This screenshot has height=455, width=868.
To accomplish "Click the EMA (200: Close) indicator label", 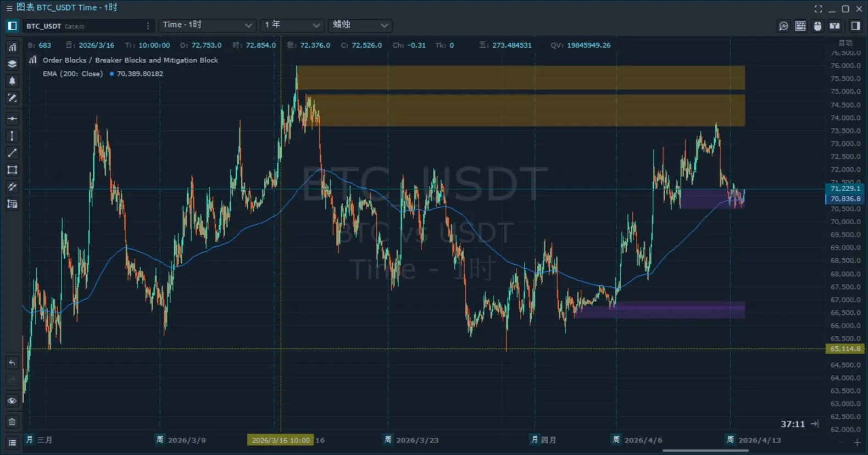I will point(73,74).
